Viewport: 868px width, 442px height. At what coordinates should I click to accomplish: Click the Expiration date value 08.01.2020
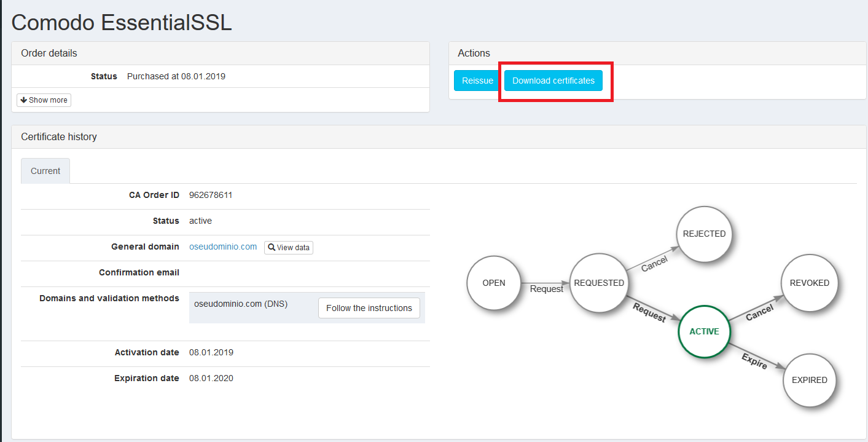(211, 378)
